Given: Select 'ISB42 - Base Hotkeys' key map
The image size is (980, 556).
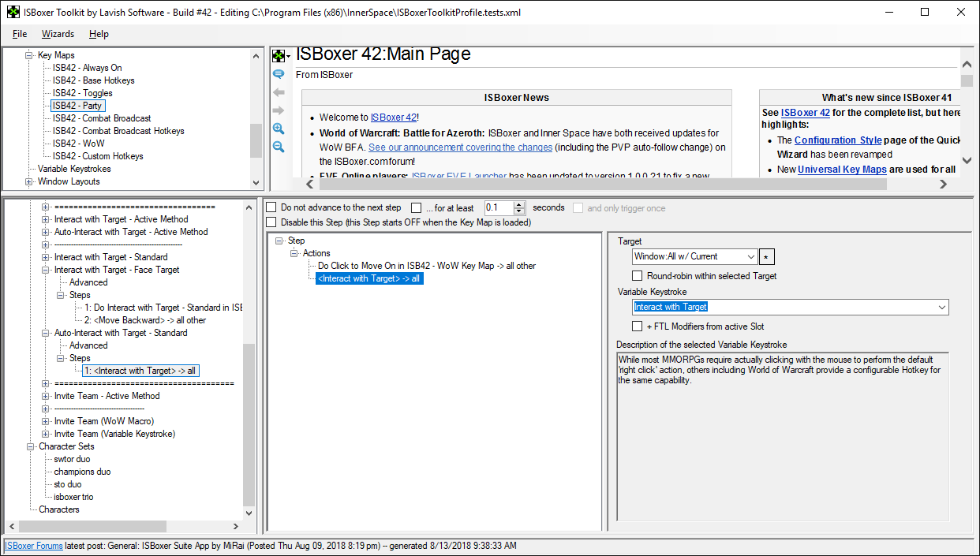Looking at the screenshot, I should coord(93,80).
